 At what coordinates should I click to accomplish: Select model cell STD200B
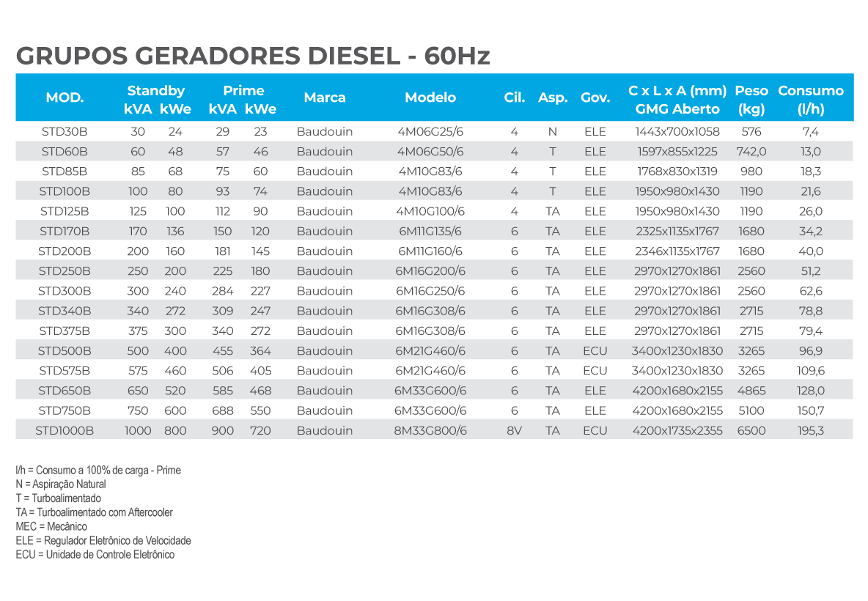[x=65, y=251]
